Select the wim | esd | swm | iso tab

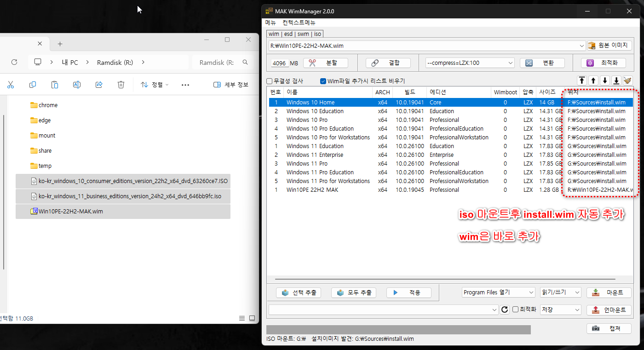[x=295, y=34]
